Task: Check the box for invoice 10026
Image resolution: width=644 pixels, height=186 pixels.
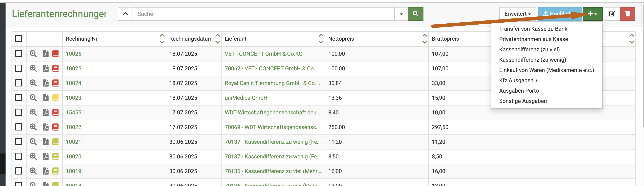Action: [18, 54]
